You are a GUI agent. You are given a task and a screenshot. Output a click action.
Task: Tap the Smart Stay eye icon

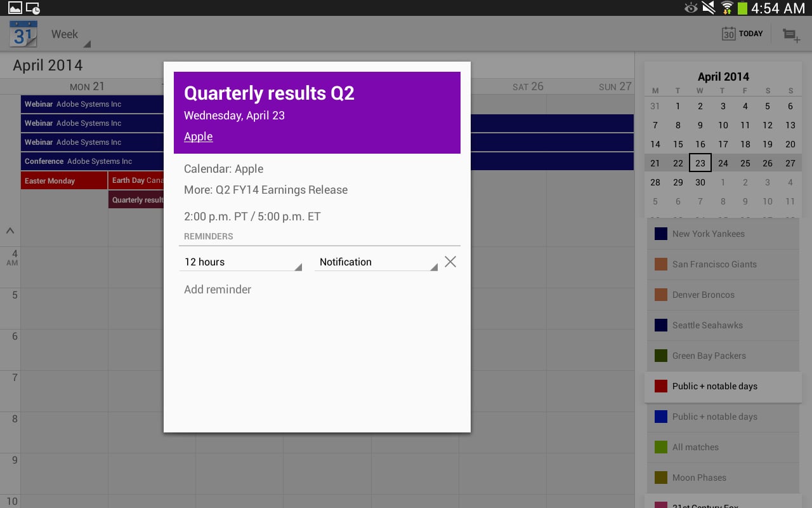click(x=691, y=8)
